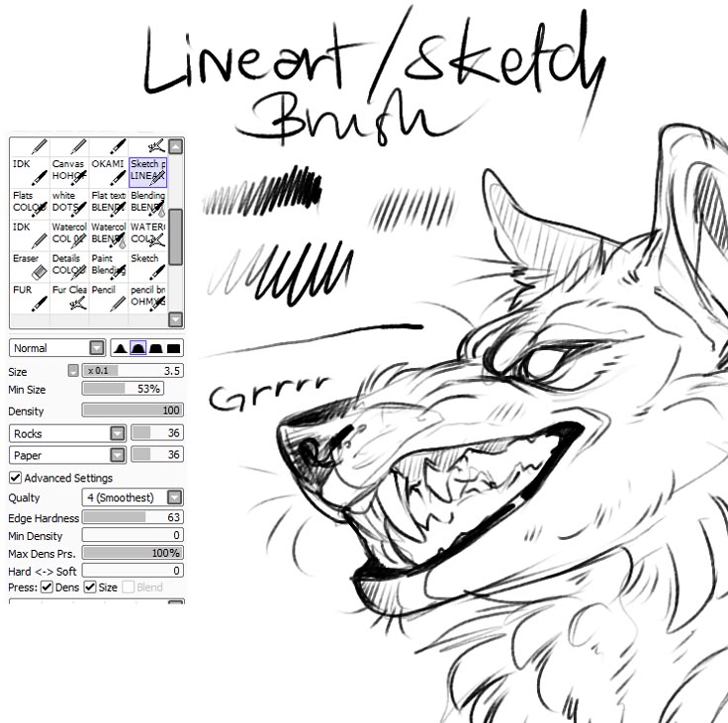Select the FUR brush preset
Viewport: 728px width, 723px height.
click(30, 298)
